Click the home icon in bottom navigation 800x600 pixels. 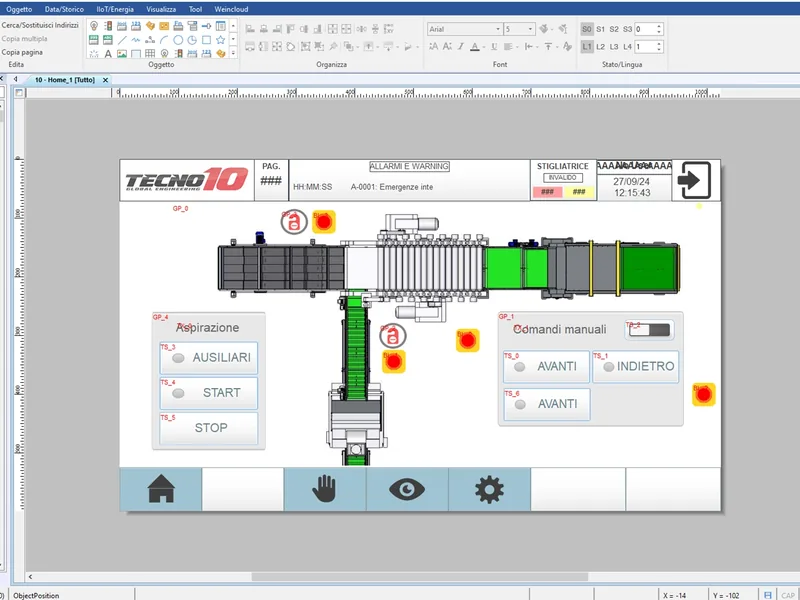click(161, 489)
